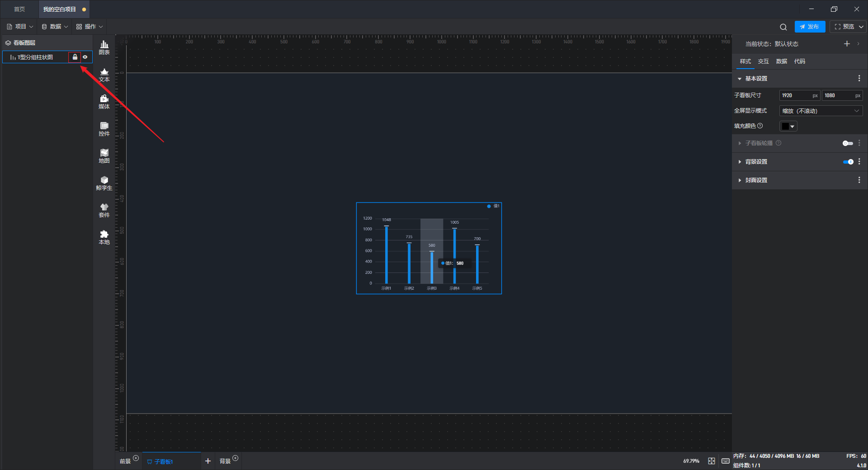Viewport: 868px width, 470px height.
Task: Switch to the 代码 tab
Action: pos(799,61)
